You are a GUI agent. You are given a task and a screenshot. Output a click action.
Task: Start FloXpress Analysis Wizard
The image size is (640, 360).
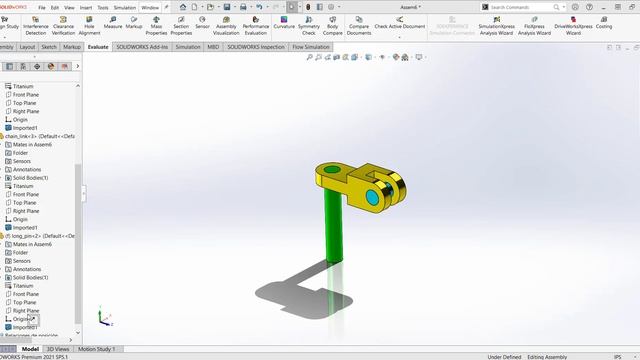[x=534, y=26]
